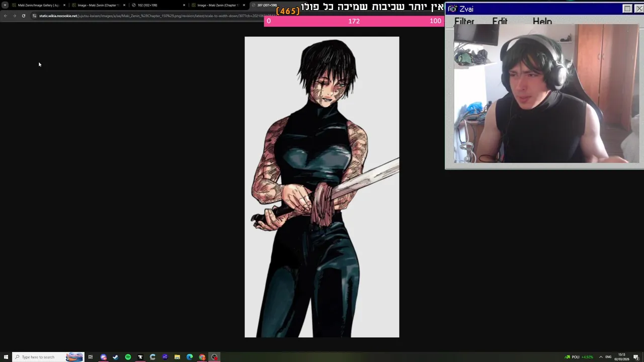The width and height of the screenshot is (644, 362).
Task: Close the Zvai window
Action: point(639,9)
